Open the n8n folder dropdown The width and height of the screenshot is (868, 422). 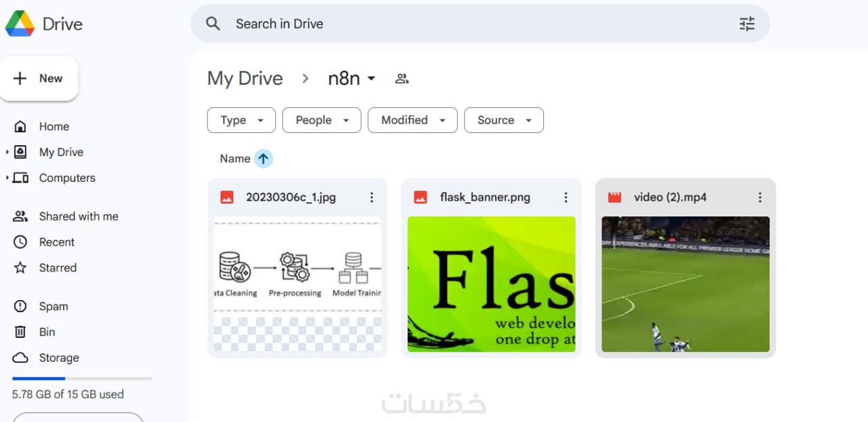352,79
